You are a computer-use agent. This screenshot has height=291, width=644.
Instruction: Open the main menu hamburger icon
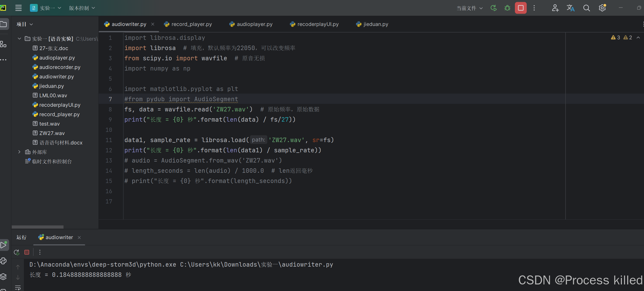tap(18, 8)
